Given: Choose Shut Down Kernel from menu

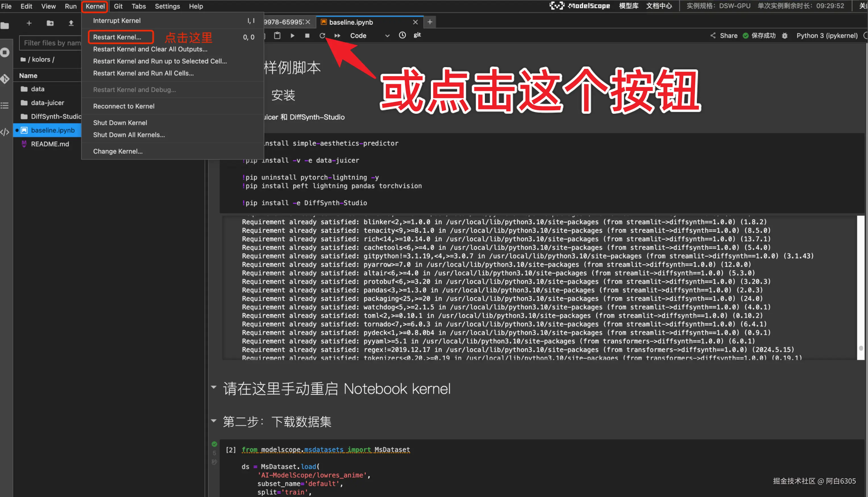Looking at the screenshot, I should pos(120,123).
